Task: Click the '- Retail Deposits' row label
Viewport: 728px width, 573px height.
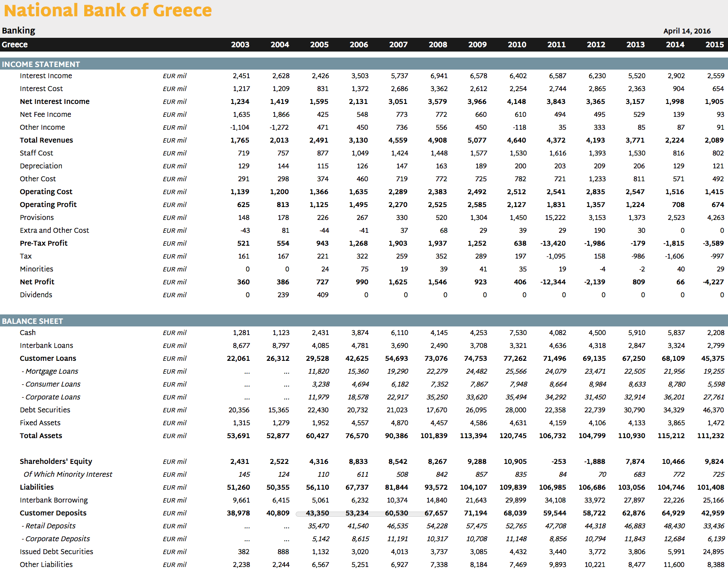Action: [49, 526]
